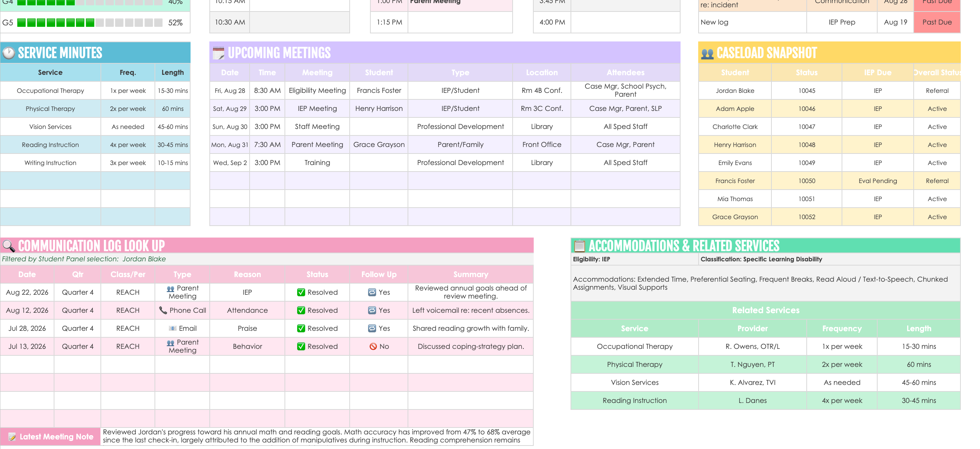Click the G5 green progress bar
This screenshot has height=449, width=980.
90,23
